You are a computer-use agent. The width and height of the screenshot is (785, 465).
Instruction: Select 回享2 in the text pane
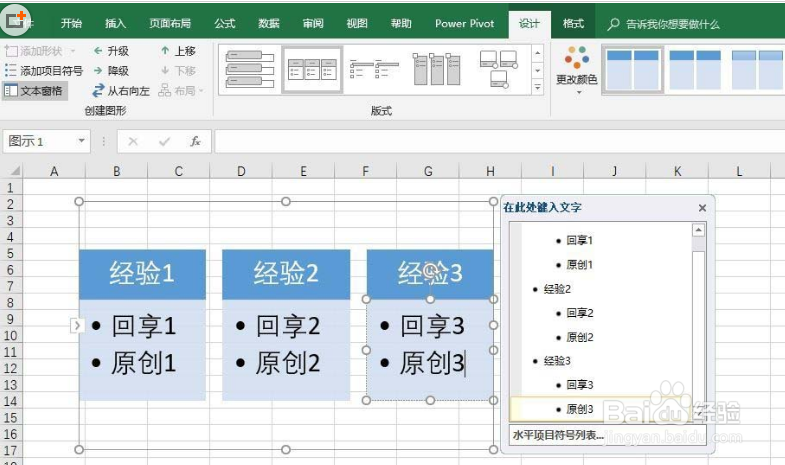coord(579,313)
